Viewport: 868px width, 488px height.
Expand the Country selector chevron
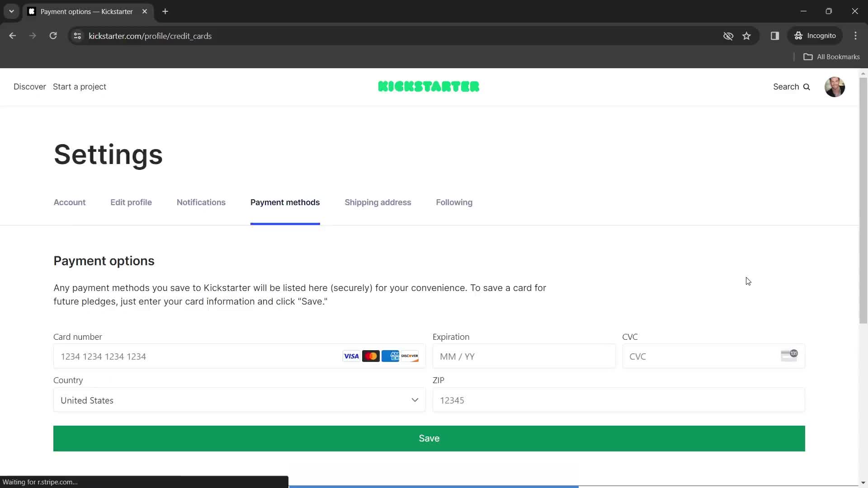[415, 399]
